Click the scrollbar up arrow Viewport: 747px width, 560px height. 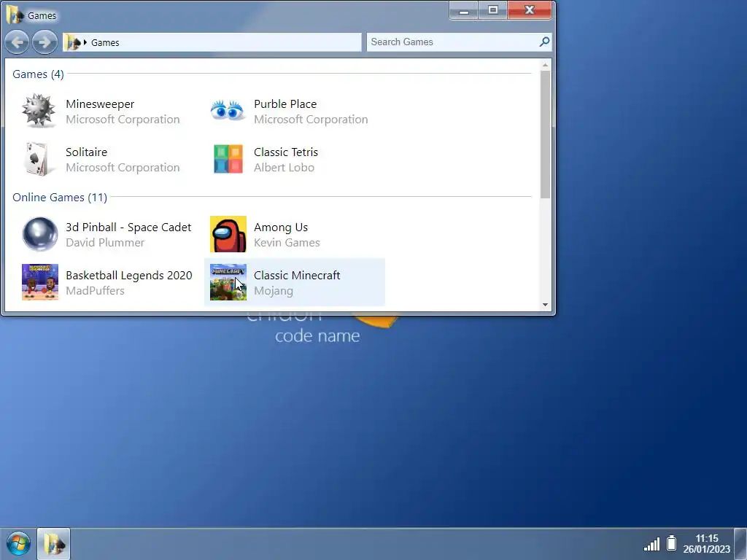(x=546, y=65)
